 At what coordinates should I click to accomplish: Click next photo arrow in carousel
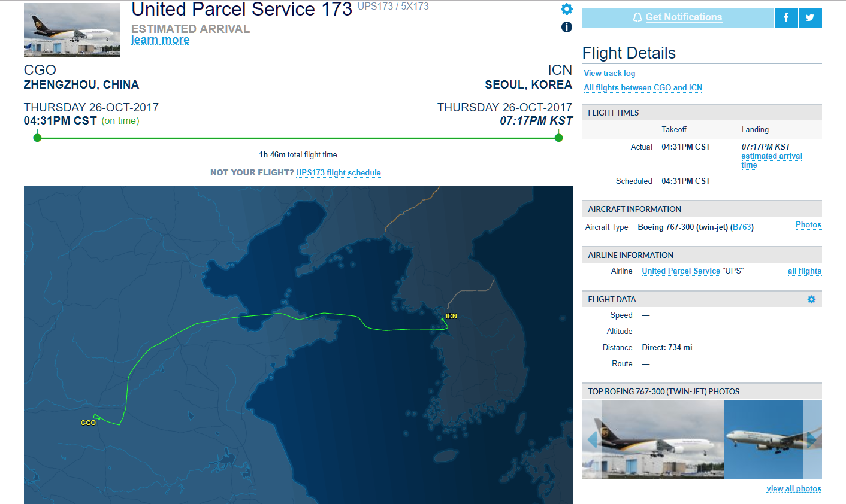point(813,440)
